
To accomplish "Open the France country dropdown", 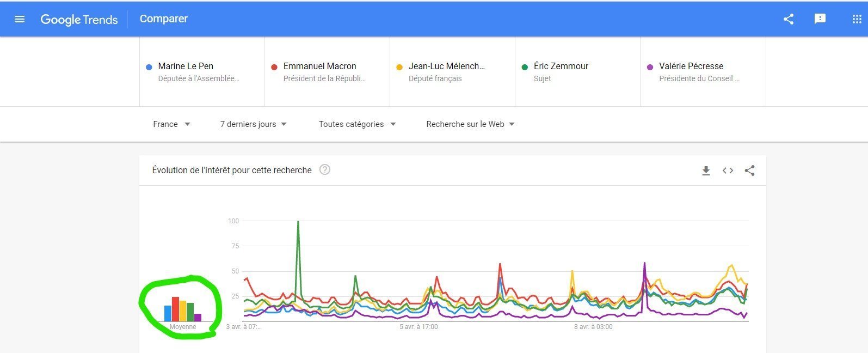I will pos(171,124).
